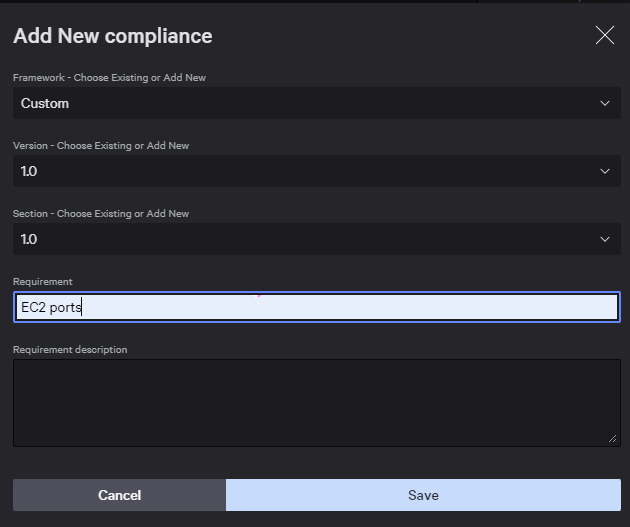Image resolution: width=630 pixels, height=527 pixels.
Task: Click inside the Requirement description text area
Action: [317, 403]
